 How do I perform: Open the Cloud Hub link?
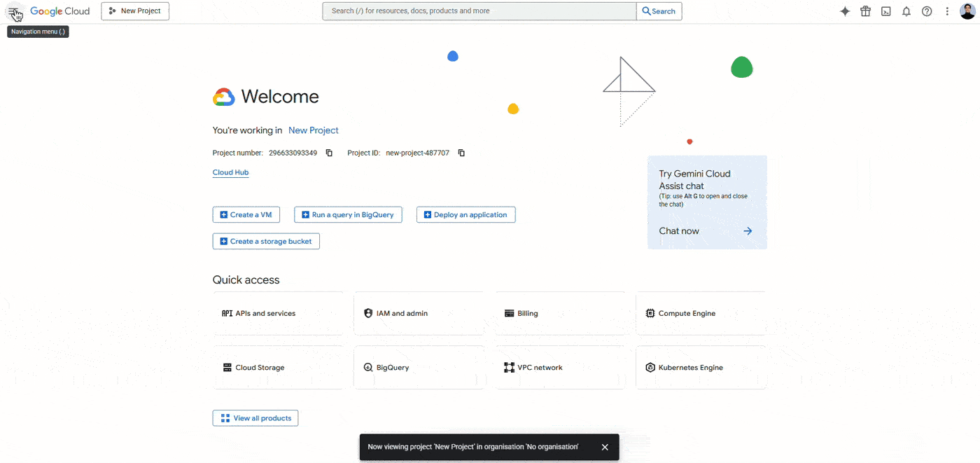coord(230,172)
